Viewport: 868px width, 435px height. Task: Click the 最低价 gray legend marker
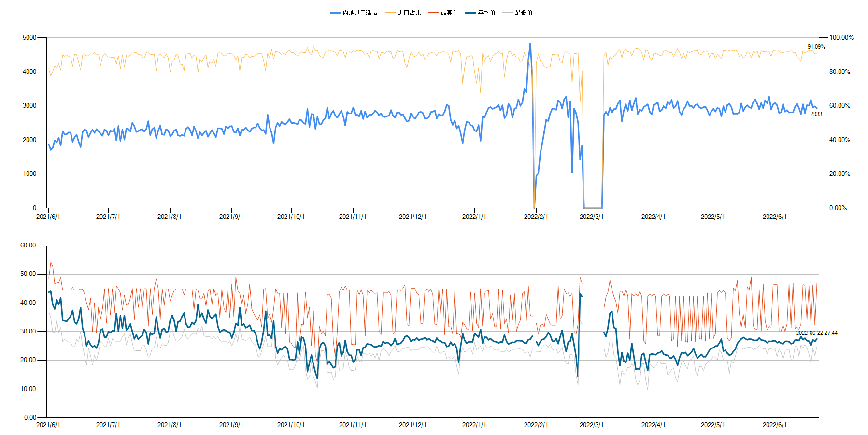click(508, 13)
